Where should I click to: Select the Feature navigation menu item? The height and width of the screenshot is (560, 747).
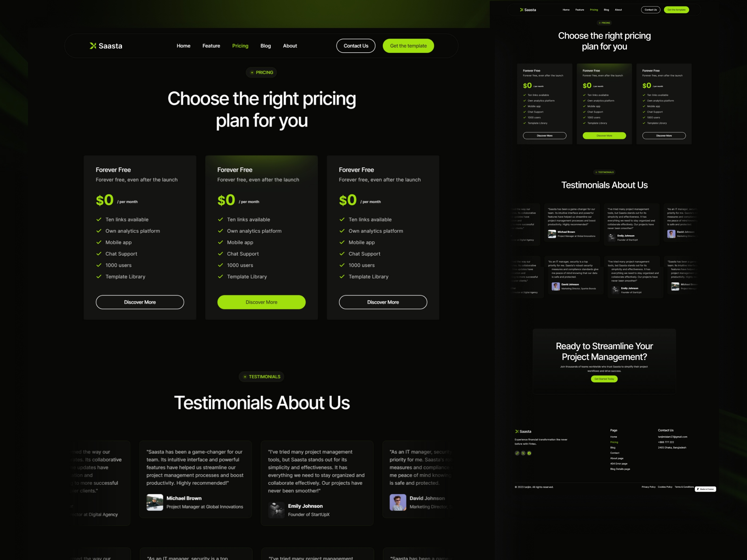coord(210,46)
